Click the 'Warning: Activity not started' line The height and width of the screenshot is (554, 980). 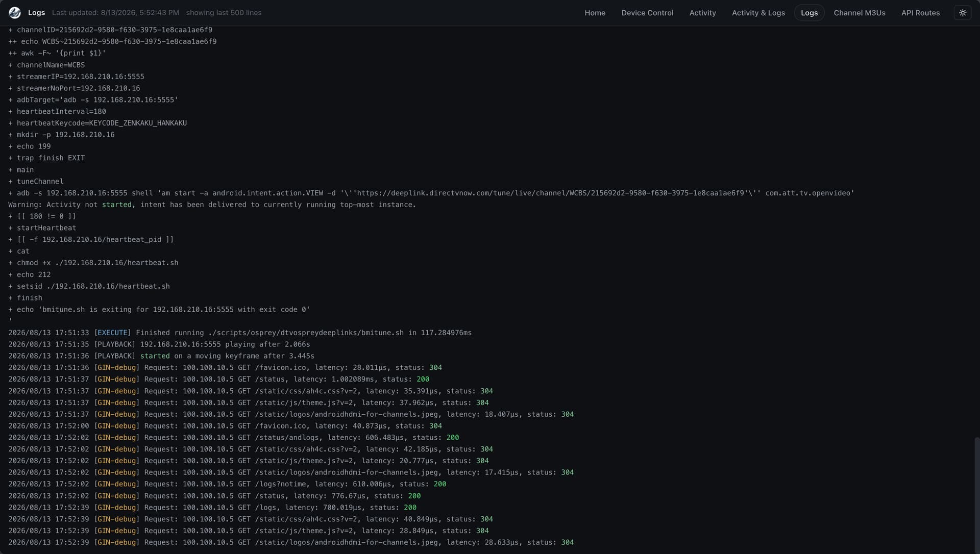point(212,205)
